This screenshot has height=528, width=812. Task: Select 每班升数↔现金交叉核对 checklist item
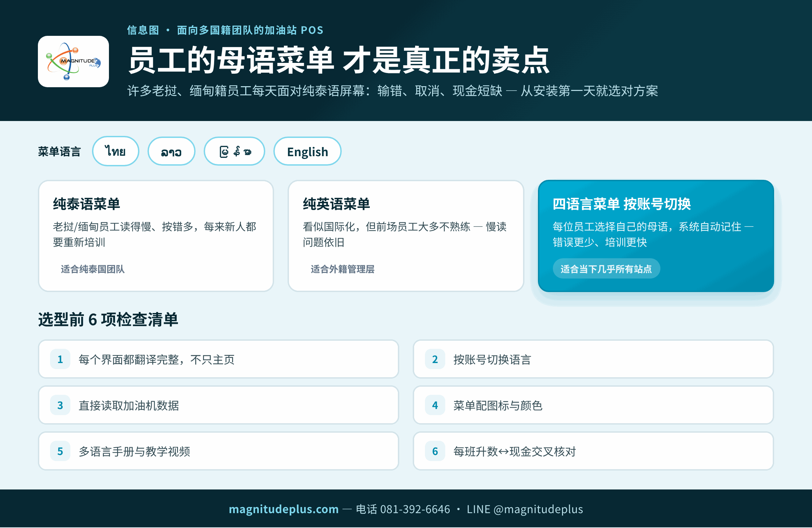593,452
